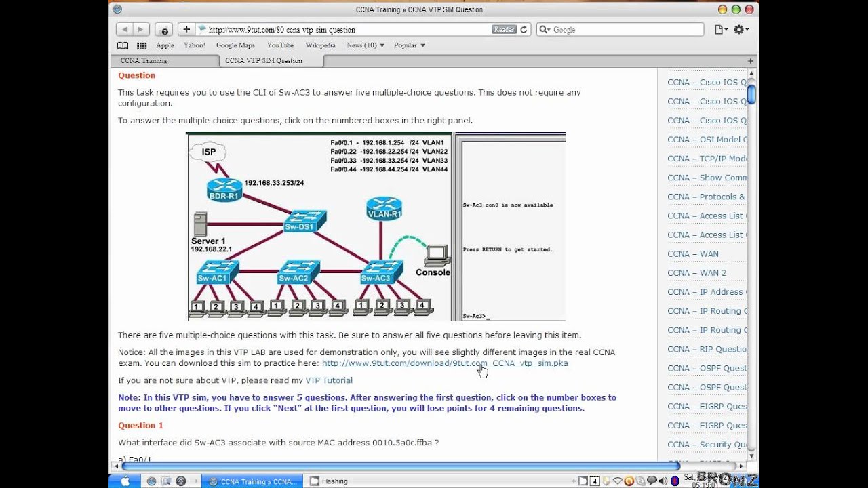Screen dimensions: 868x488
Task: Click the horizontal page scrollbar
Action: click(400, 466)
